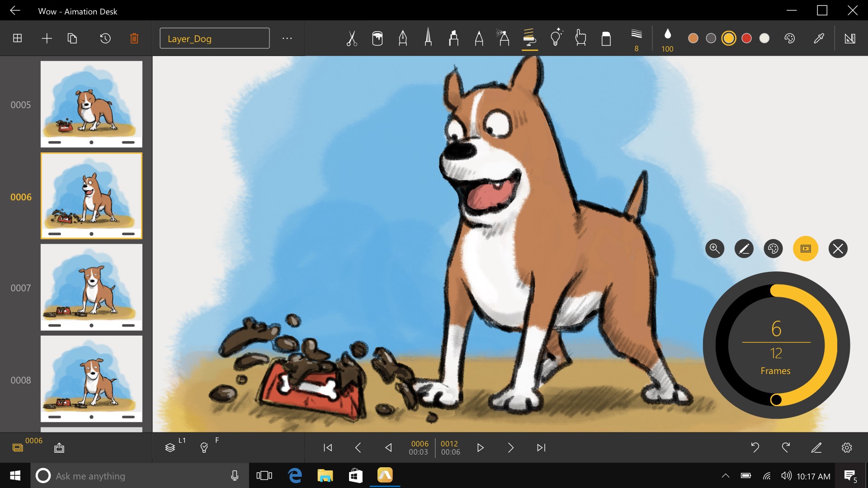The image size is (868, 488).
Task: Add a new frame with the plus button
Action: pyautogui.click(x=47, y=38)
